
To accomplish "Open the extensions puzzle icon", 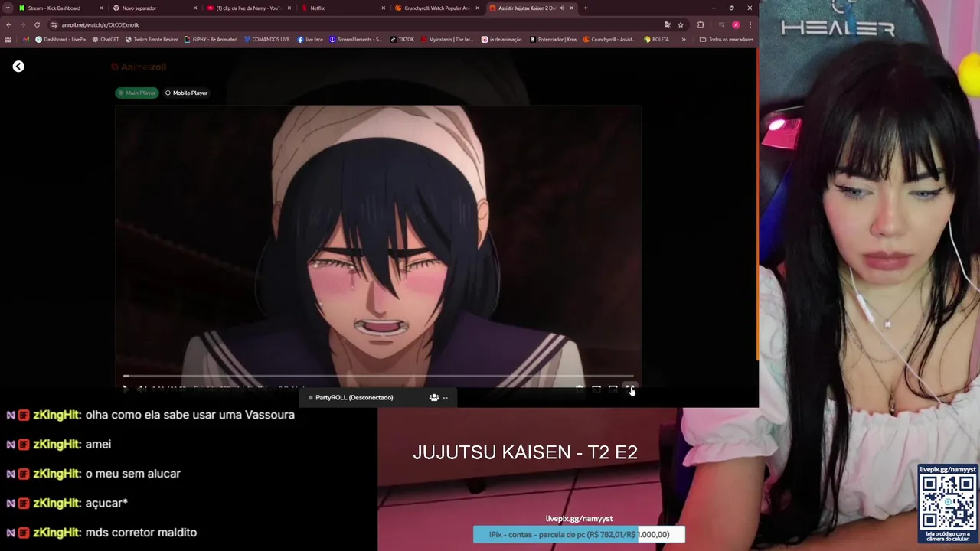I will (701, 24).
